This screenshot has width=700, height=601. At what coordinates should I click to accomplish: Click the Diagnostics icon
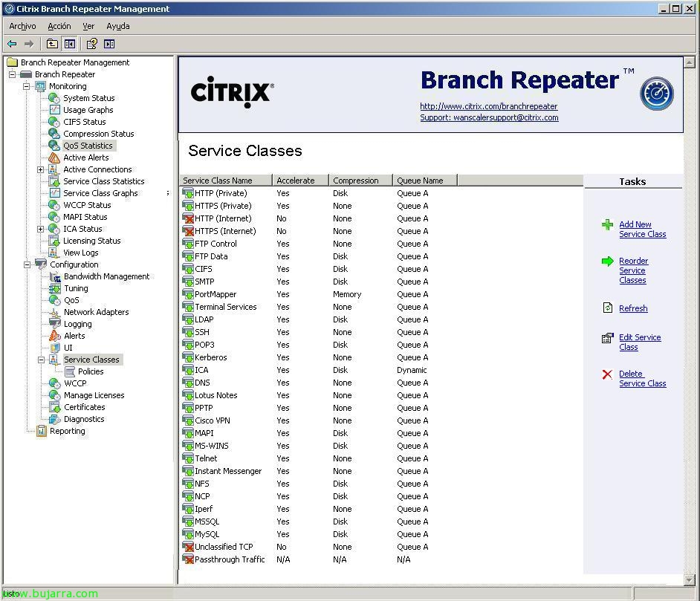(55, 419)
